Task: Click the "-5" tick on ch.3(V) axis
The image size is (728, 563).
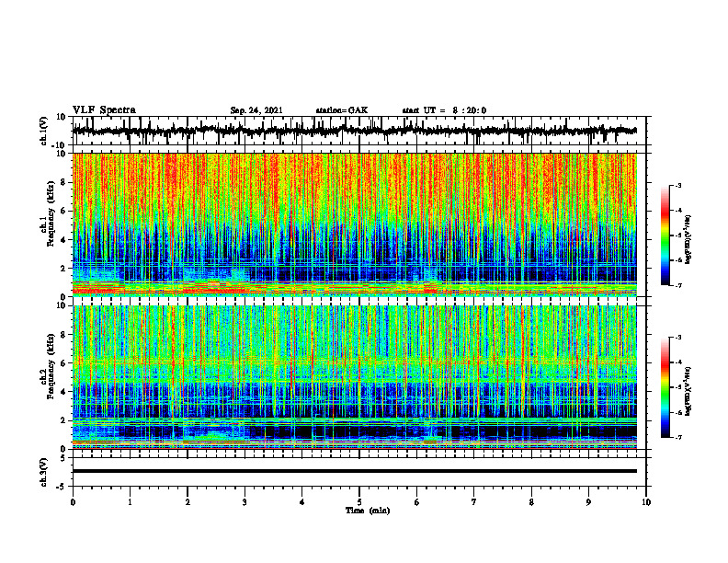Action: [62, 487]
